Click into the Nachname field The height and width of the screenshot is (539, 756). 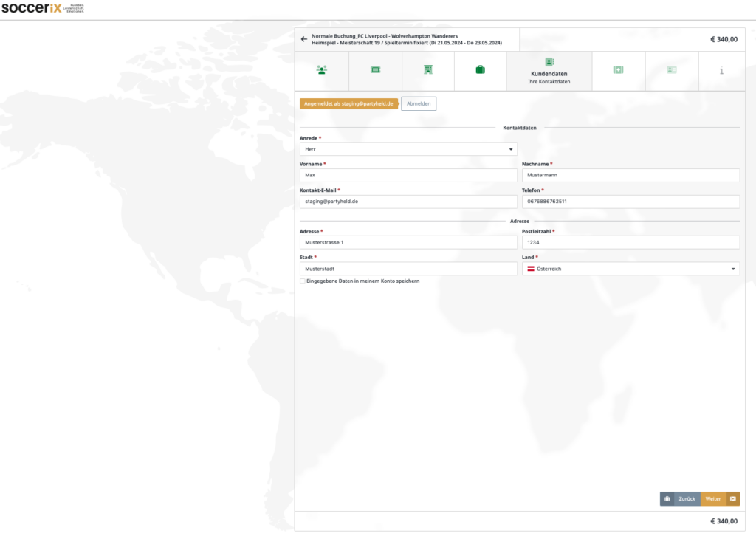tap(630, 175)
